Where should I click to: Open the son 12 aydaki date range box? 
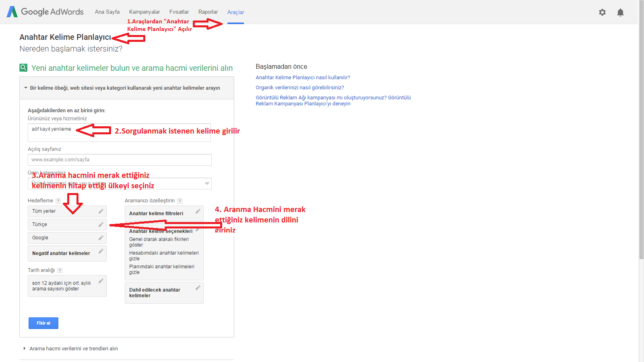pyautogui.click(x=67, y=286)
